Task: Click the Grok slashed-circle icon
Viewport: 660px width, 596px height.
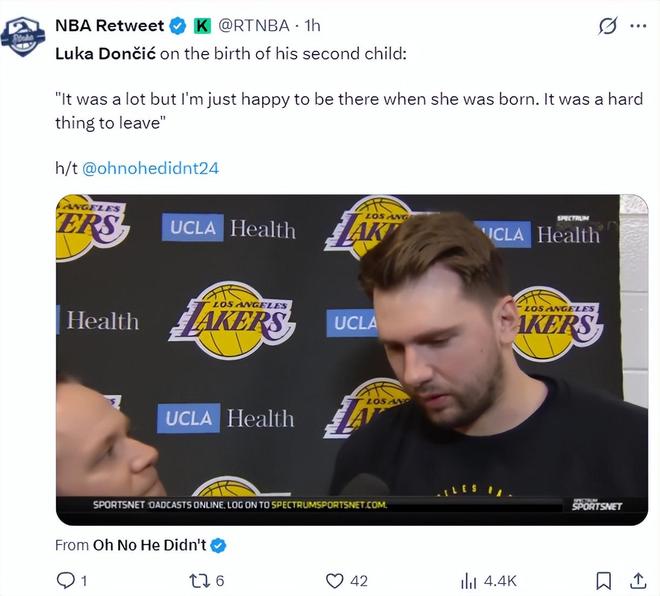Action: (x=607, y=26)
